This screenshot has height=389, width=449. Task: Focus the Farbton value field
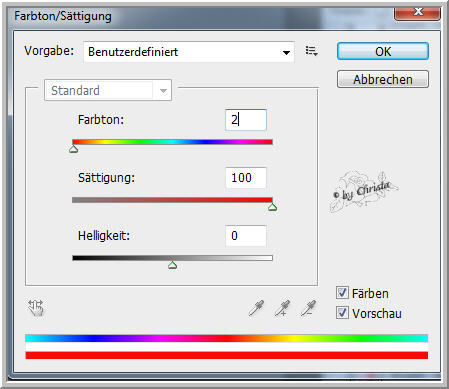[246, 120]
